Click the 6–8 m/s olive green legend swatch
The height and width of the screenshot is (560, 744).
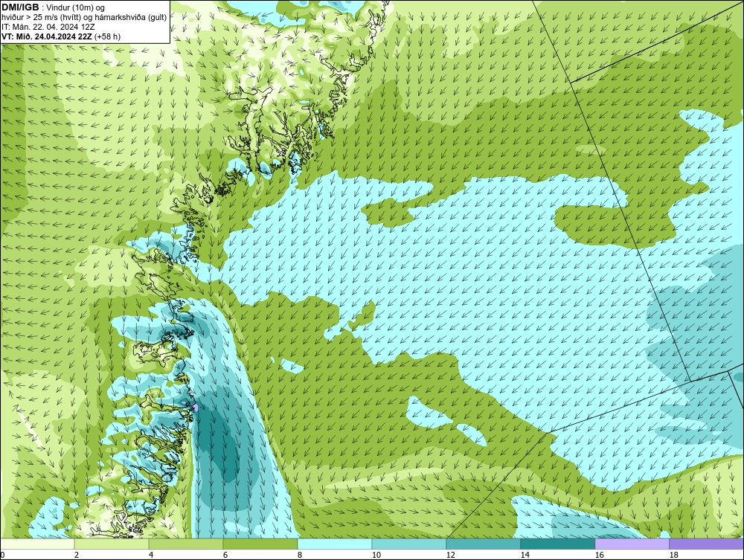click(x=260, y=544)
